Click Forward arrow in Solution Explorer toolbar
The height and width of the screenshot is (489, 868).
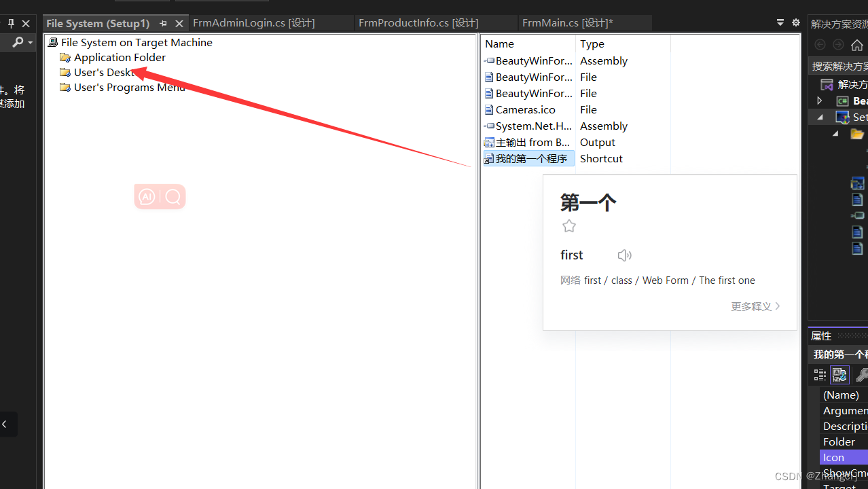point(838,45)
